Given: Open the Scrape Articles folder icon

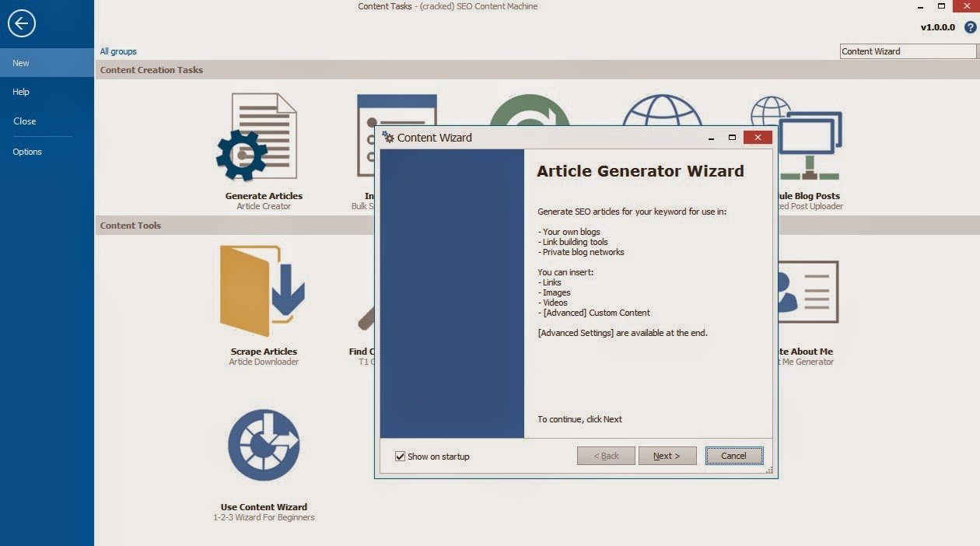Looking at the screenshot, I should click(262, 291).
